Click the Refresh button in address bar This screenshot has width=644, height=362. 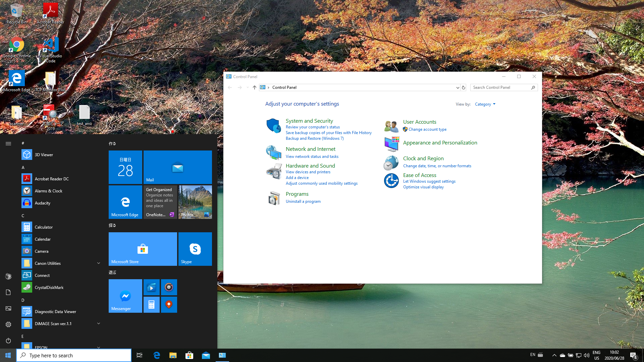464,87
